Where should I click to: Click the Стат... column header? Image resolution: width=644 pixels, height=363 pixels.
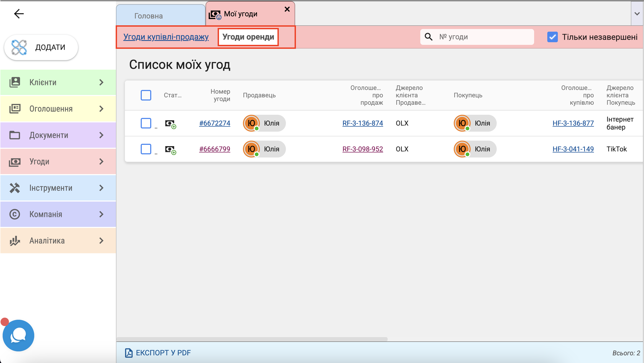(173, 95)
